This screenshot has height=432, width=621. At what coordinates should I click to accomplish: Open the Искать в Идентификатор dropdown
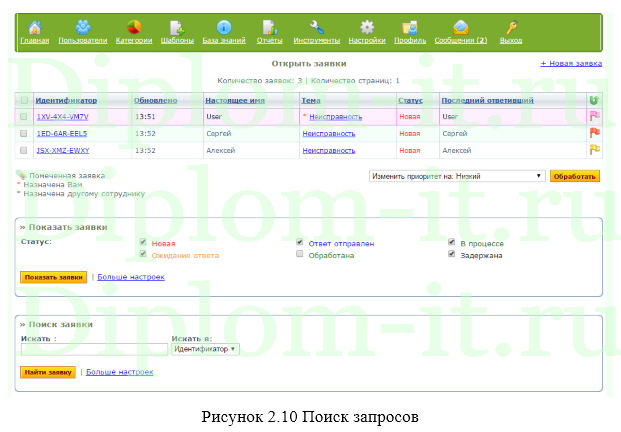click(205, 349)
